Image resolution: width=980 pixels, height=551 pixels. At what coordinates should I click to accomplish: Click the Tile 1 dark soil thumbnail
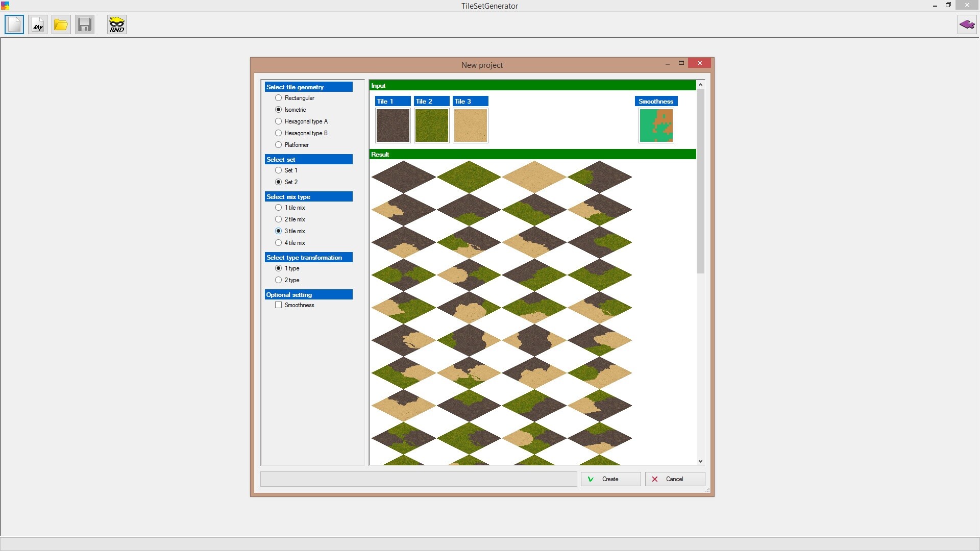click(x=393, y=125)
